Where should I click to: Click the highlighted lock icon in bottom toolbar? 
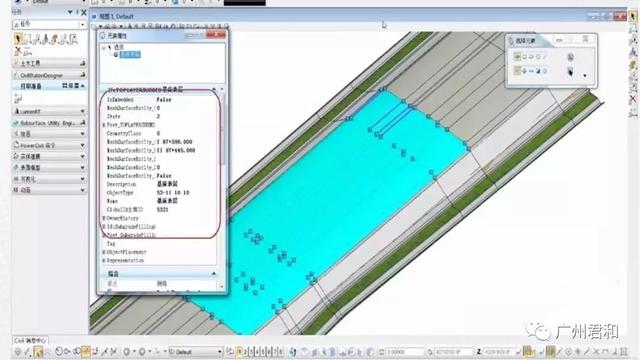[x=86, y=351]
